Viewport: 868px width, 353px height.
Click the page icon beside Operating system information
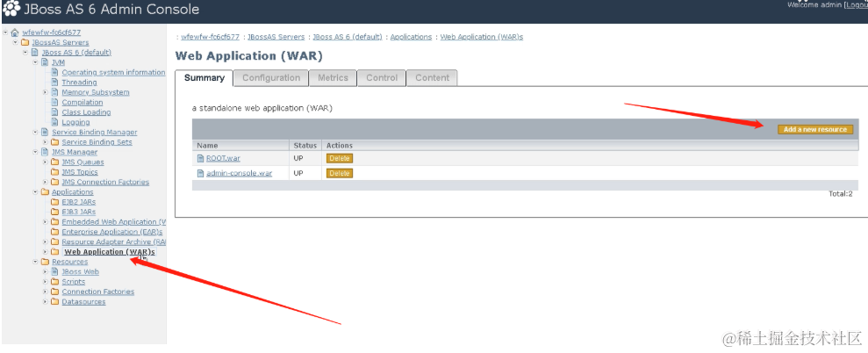click(x=54, y=73)
